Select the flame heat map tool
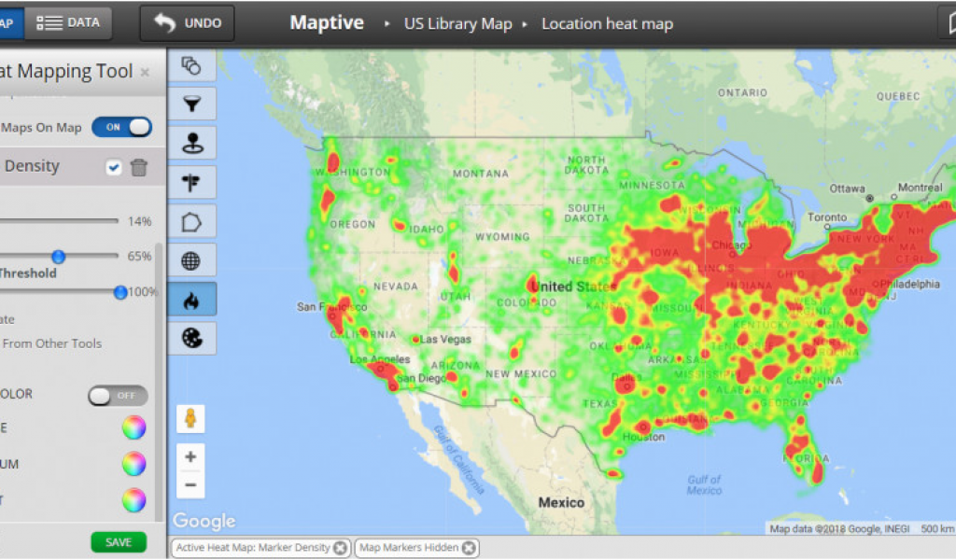The height and width of the screenshot is (560, 956). point(191,300)
